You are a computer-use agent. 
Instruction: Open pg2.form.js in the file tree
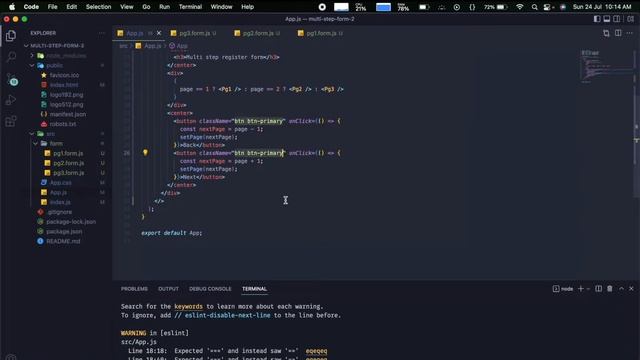(68, 163)
